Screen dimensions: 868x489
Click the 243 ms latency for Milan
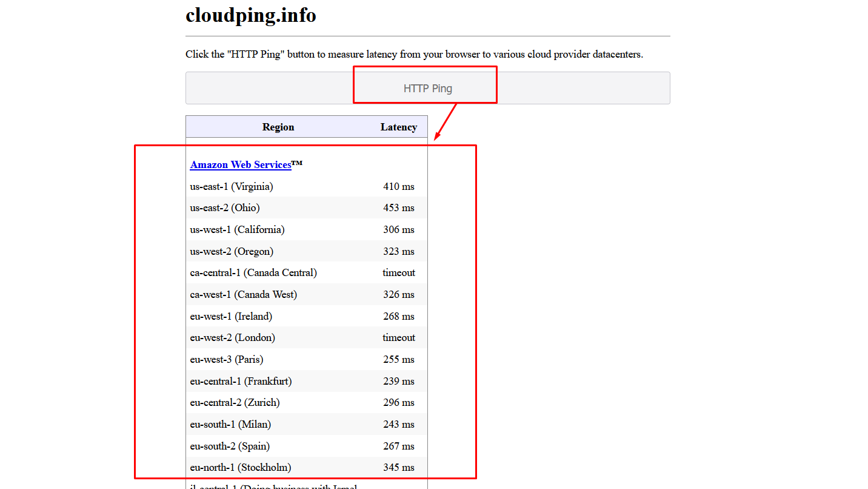399,424
